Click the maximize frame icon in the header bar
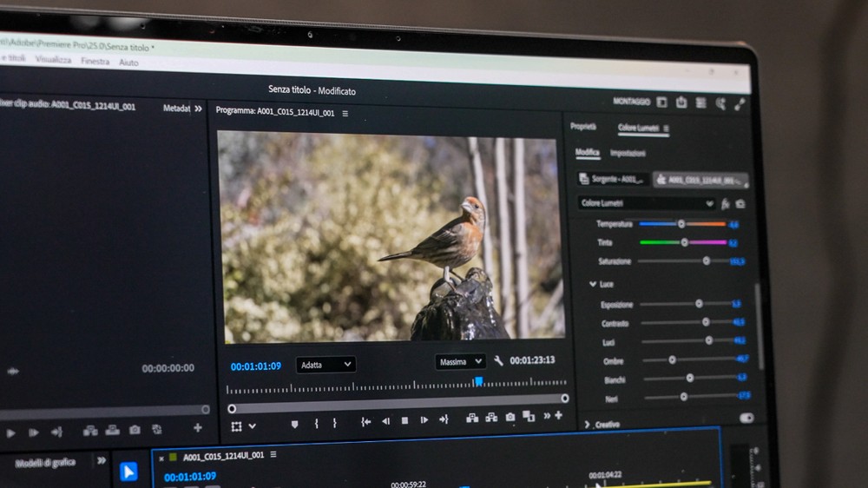 740,104
